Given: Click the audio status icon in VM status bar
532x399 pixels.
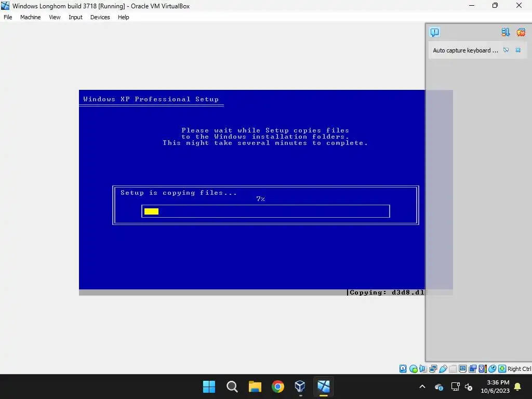Looking at the screenshot, I should (423, 369).
